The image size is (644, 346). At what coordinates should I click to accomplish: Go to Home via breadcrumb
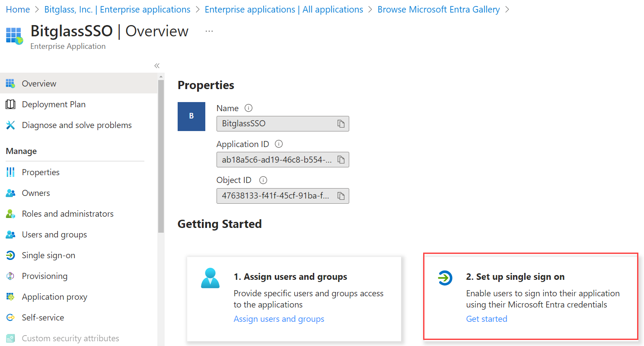[x=18, y=9]
